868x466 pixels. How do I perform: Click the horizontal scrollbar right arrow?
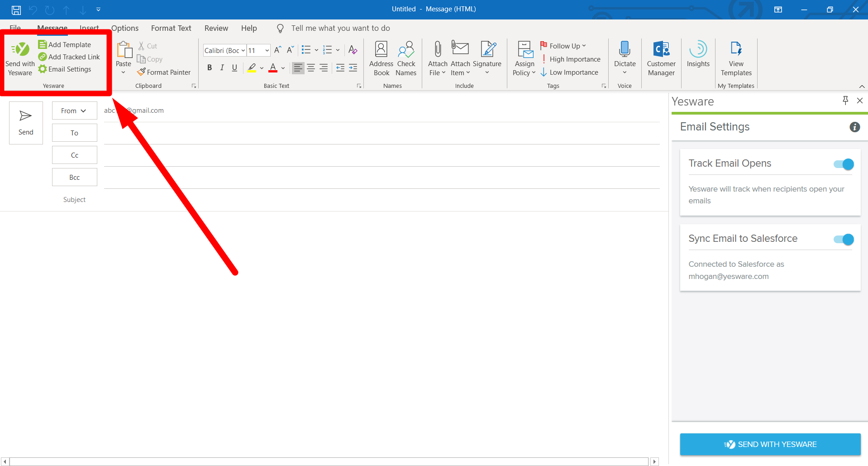(654, 461)
